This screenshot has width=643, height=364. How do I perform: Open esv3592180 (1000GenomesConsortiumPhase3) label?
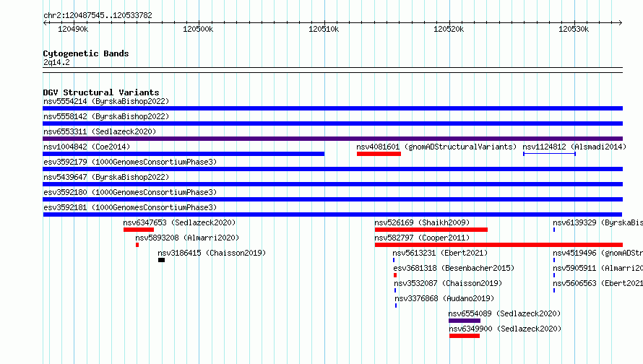click(x=130, y=192)
